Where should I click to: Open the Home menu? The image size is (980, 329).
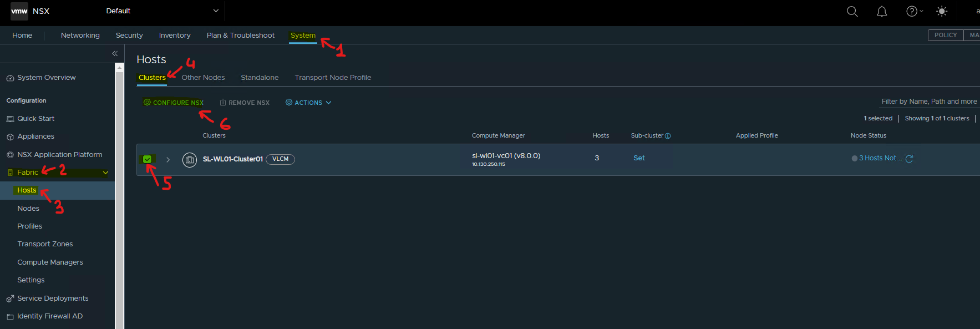[22, 35]
